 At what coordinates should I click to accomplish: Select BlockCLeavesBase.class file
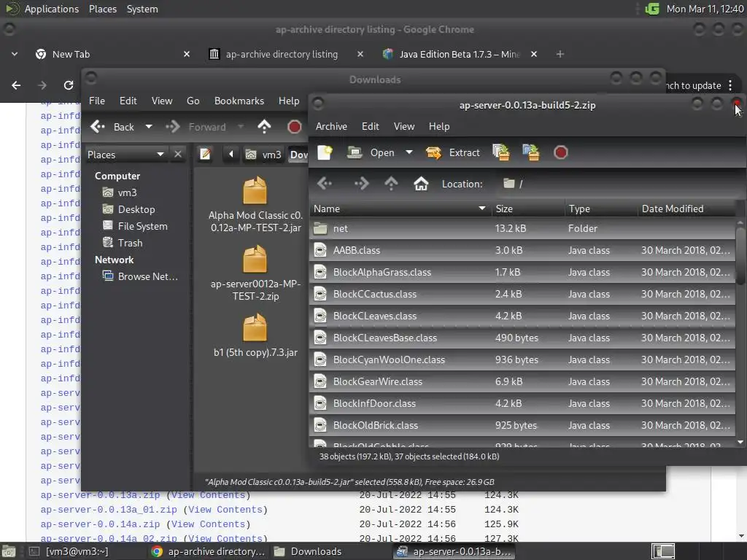[522, 338]
